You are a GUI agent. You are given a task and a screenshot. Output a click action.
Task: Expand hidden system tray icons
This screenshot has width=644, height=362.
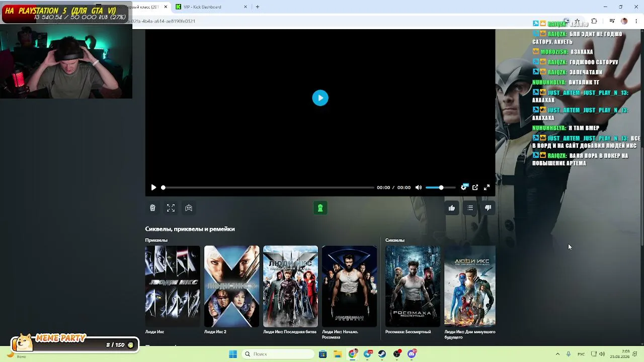point(557,354)
